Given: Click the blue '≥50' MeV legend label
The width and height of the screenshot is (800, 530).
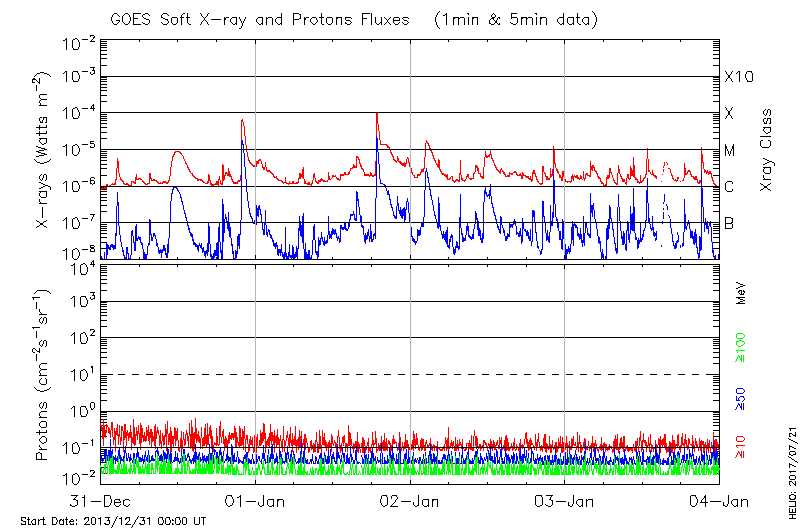Looking at the screenshot, I should [x=742, y=398].
